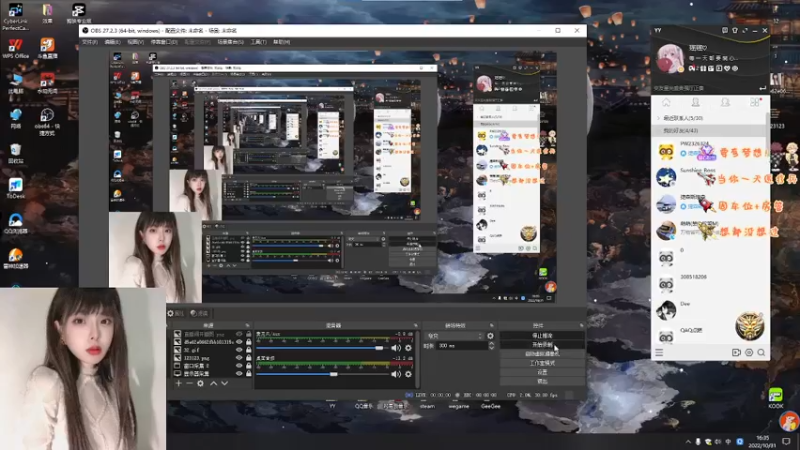Open YY home tab icon

click(666, 103)
